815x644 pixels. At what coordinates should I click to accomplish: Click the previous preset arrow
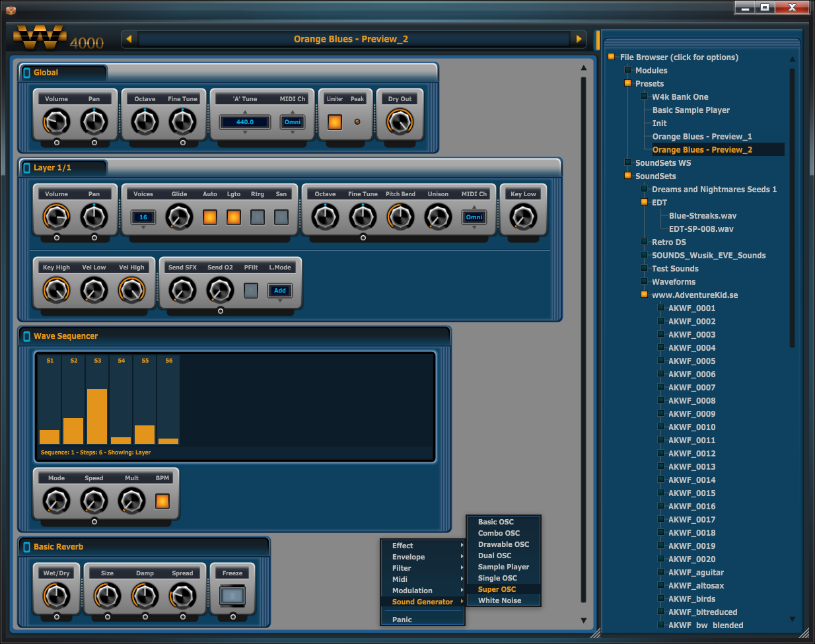[129, 39]
